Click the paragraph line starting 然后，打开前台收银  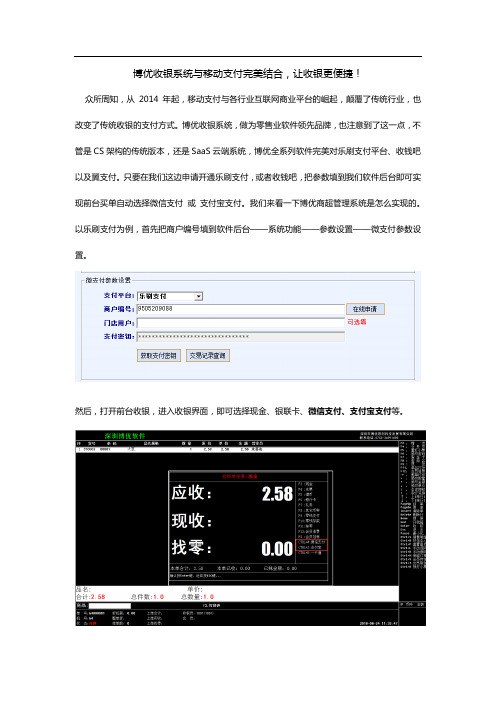coord(240,411)
